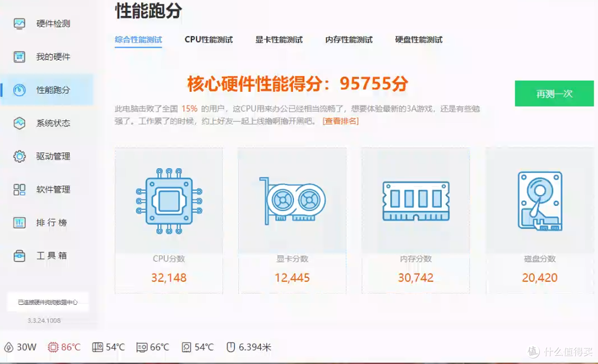Click the CPU score 32,148
Viewport: 598px width, 364px height.
click(169, 278)
